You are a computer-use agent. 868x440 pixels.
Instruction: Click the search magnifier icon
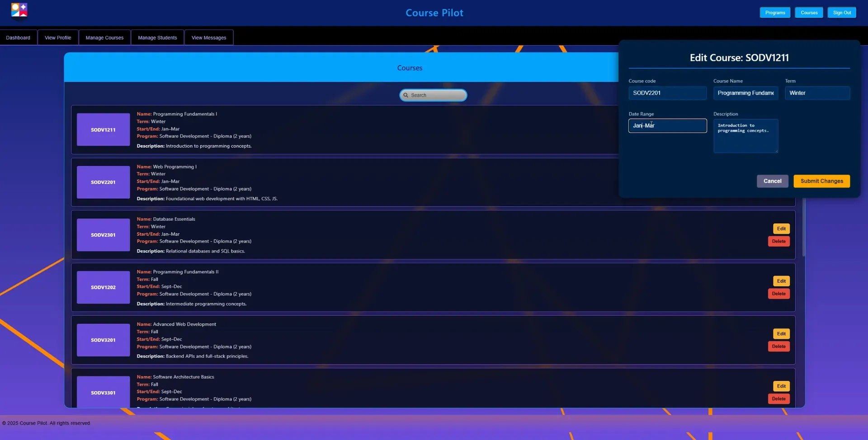pyautogui.click(x=406, y=95)
